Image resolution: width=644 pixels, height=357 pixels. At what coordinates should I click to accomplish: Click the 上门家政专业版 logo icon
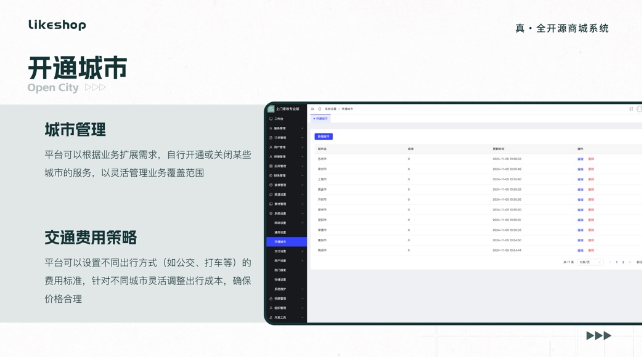pyautogui.click(x=271, y=109)
